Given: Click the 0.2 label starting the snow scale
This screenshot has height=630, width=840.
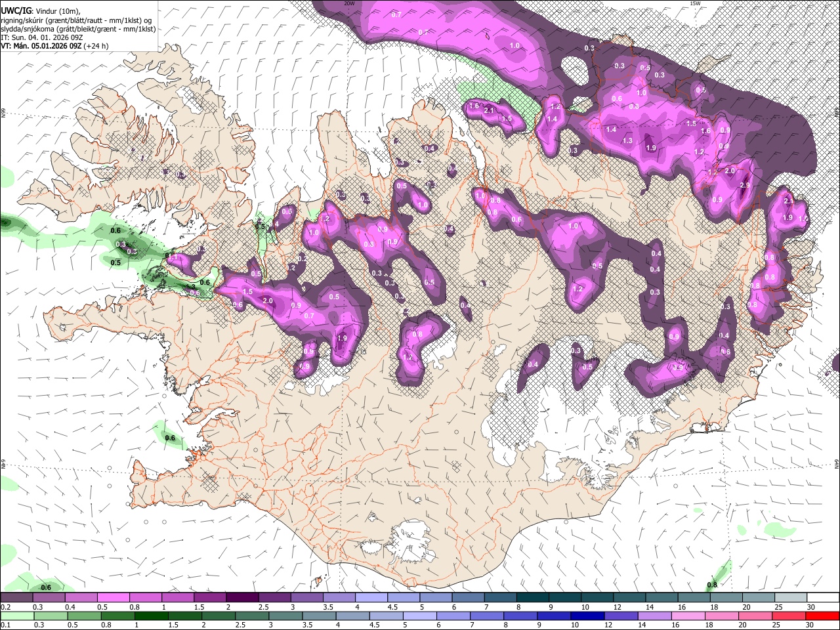Looking at the screenshot, I should tap(6, 607).
